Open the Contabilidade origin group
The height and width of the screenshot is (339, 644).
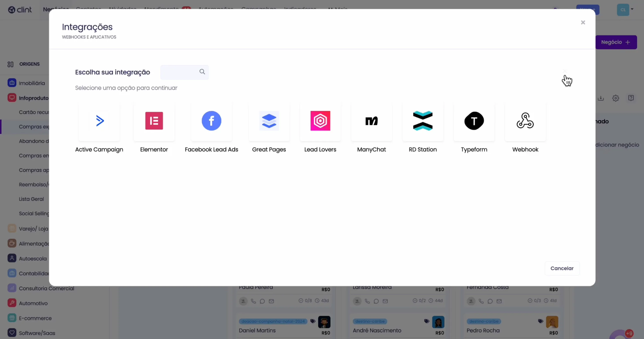[x=28, y=273]
